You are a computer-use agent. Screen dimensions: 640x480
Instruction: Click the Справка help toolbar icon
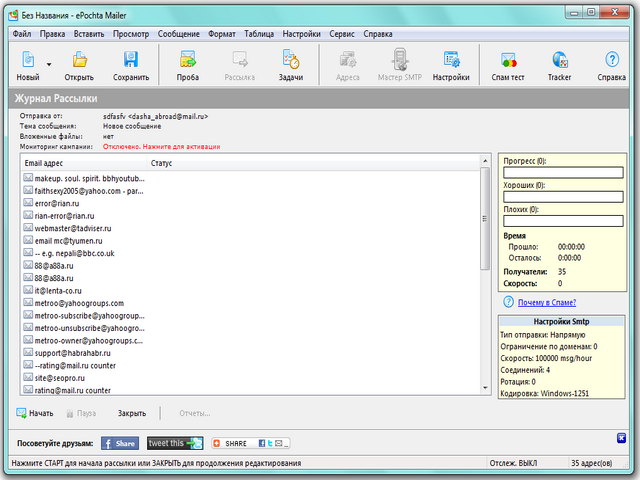pos(612,60)
